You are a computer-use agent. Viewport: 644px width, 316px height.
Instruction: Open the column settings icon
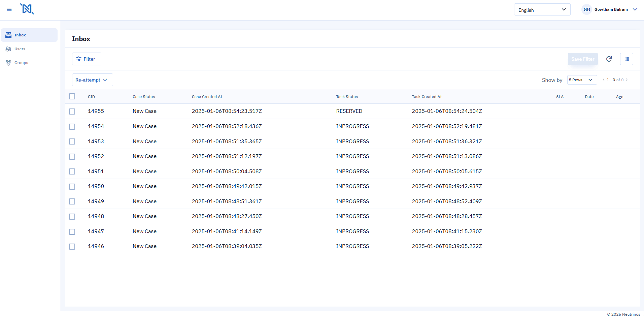pyautogui.click(x=626, y=59)
